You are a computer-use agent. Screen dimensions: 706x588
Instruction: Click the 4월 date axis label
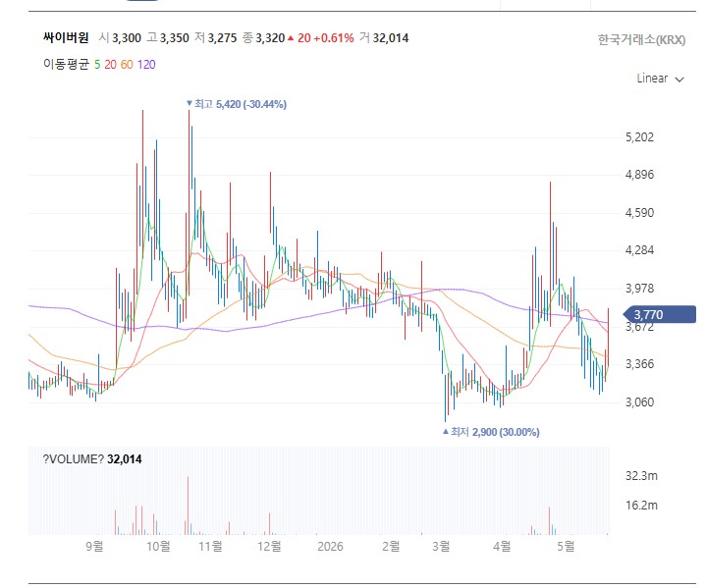pos(502,546)
